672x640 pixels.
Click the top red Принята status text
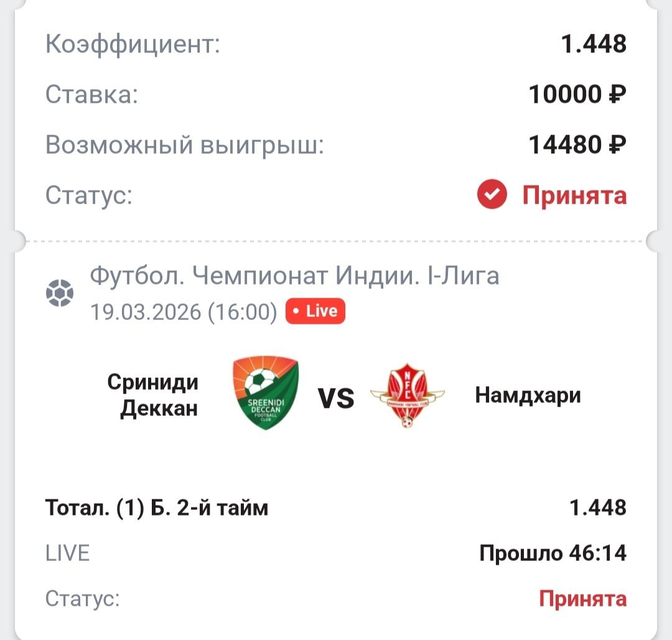point(574,195)
